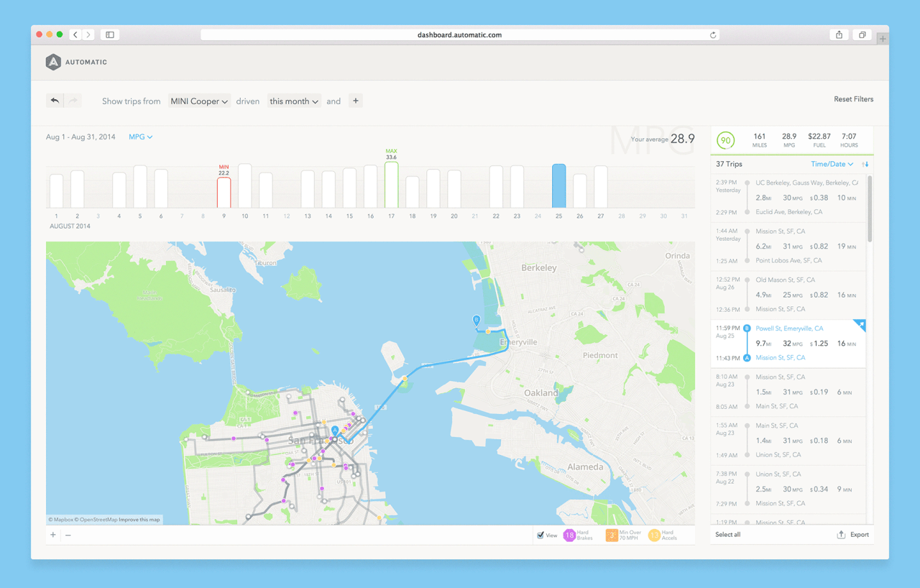Screen dimensions: 920x588
Task: Open the MINI Cooper vehicle dropdown
Action: [x=199, y=101]
